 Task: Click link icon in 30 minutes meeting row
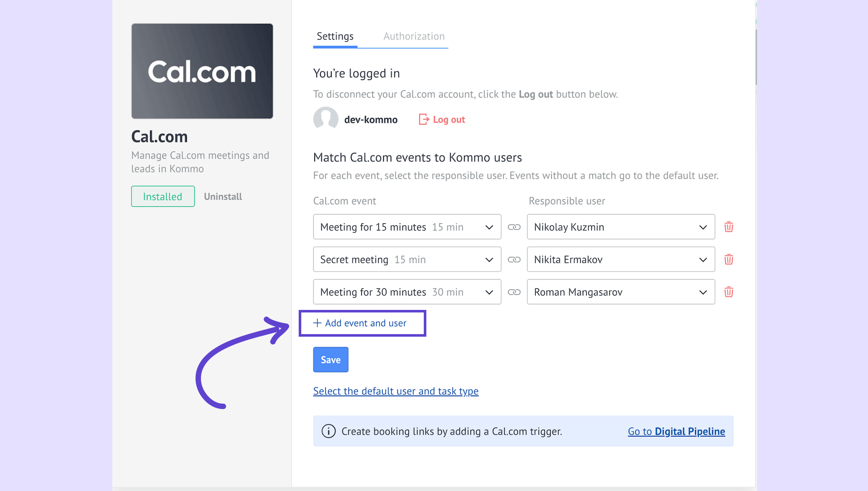tap(514, 292)
